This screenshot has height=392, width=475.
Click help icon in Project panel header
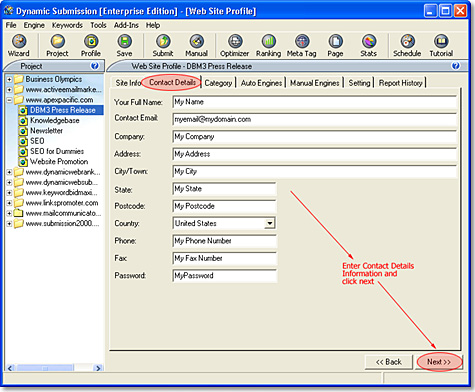(95, 66)
